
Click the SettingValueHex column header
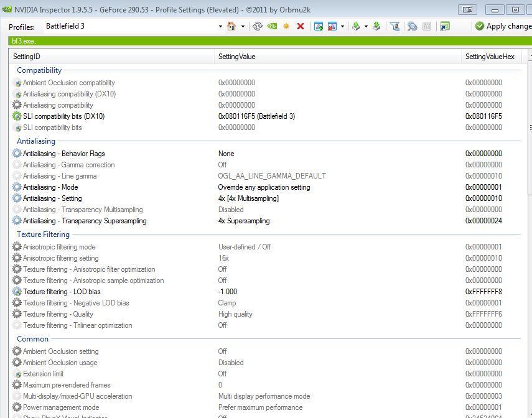(492, 57)
